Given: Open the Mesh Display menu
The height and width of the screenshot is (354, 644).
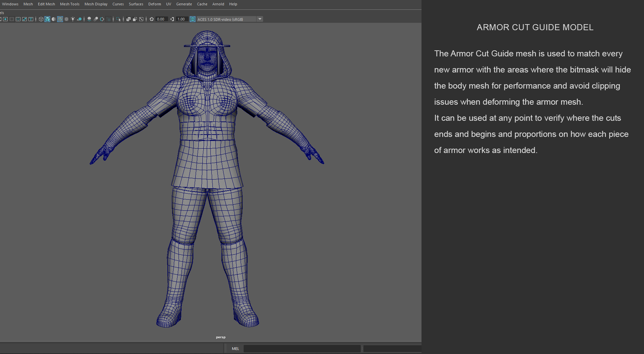Looking at the screenshot, I should [96, 4].
